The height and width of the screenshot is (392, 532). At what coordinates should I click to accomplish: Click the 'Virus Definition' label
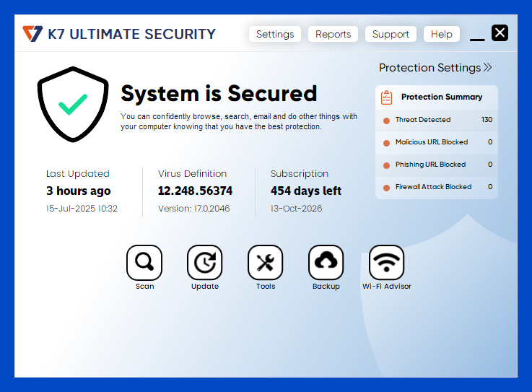(x=192, y=173)
